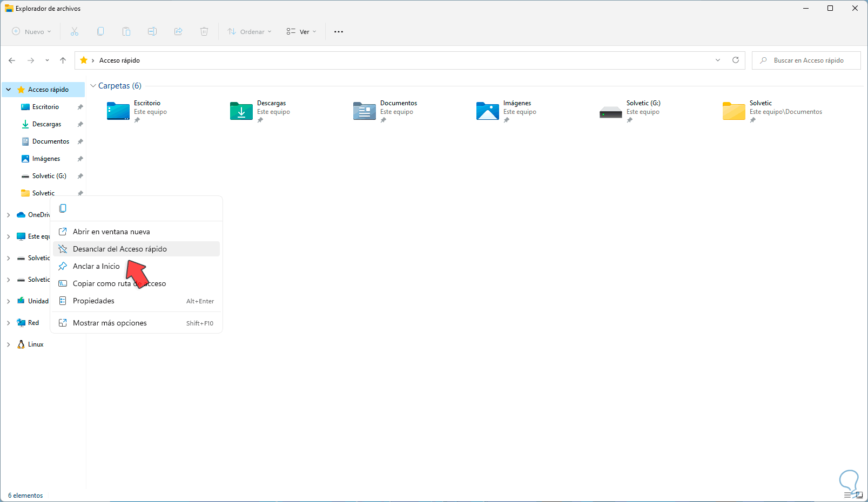Screen dimensions: 868x502
Task: Click the Rename icon in the toolbar
Action: click(152, 32)
